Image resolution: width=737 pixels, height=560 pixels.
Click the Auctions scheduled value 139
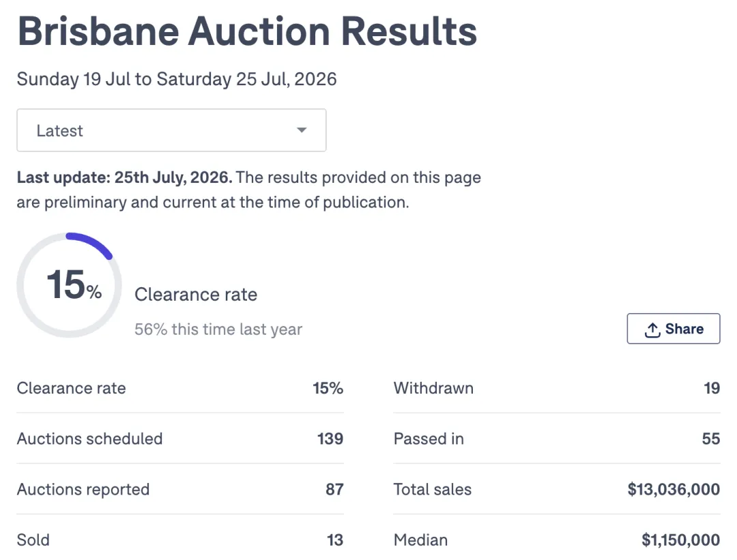tap(330, 439)
